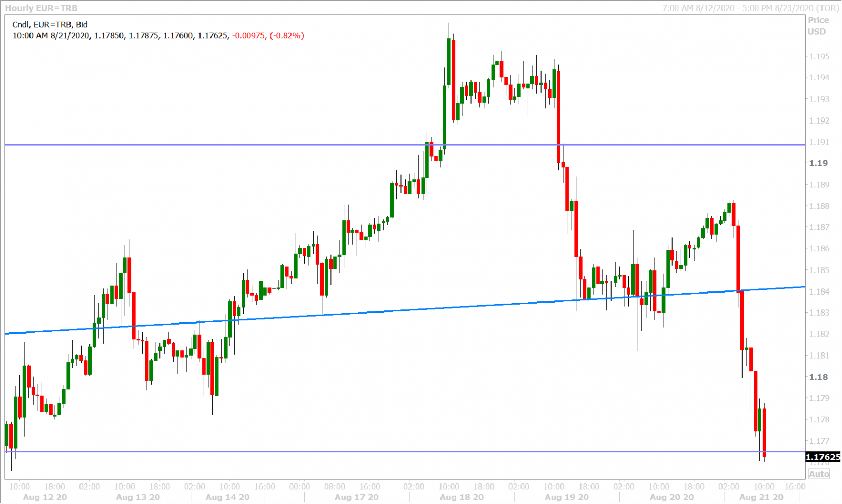This screenshot has height=504, width=842.
Task: Click the 'Hourly EUR=TRB' chart title
Action: tap(41, 8)
